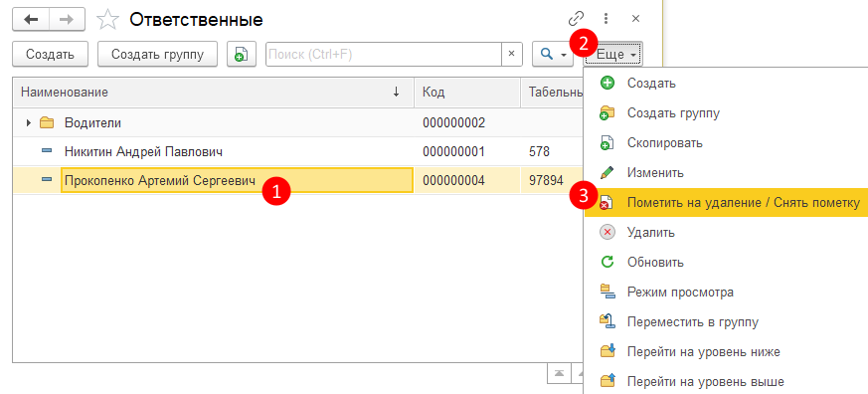Get link via the chain icon
This screenshot has height=394, width=868.
577,19
